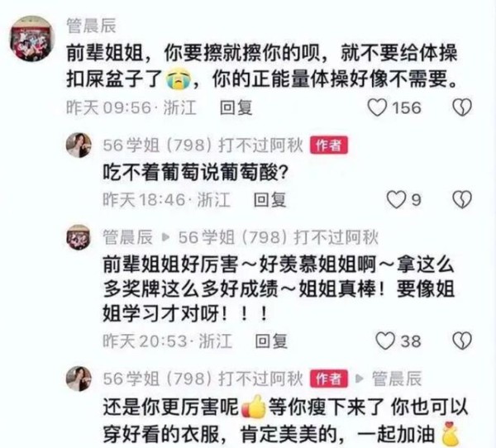Like the reply with 9 likes
The width and height of the screenshot is (496, 448).
tap(396, 200)
